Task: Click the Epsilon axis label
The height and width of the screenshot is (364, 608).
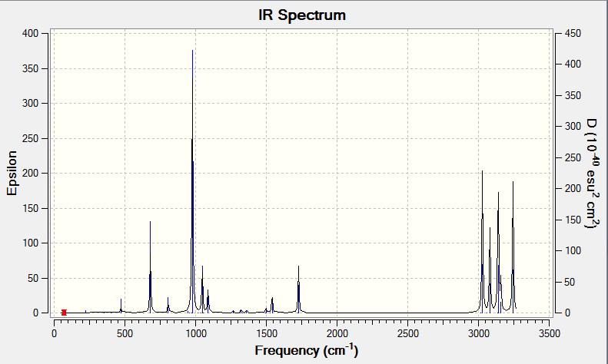Action: click(12, 173)
